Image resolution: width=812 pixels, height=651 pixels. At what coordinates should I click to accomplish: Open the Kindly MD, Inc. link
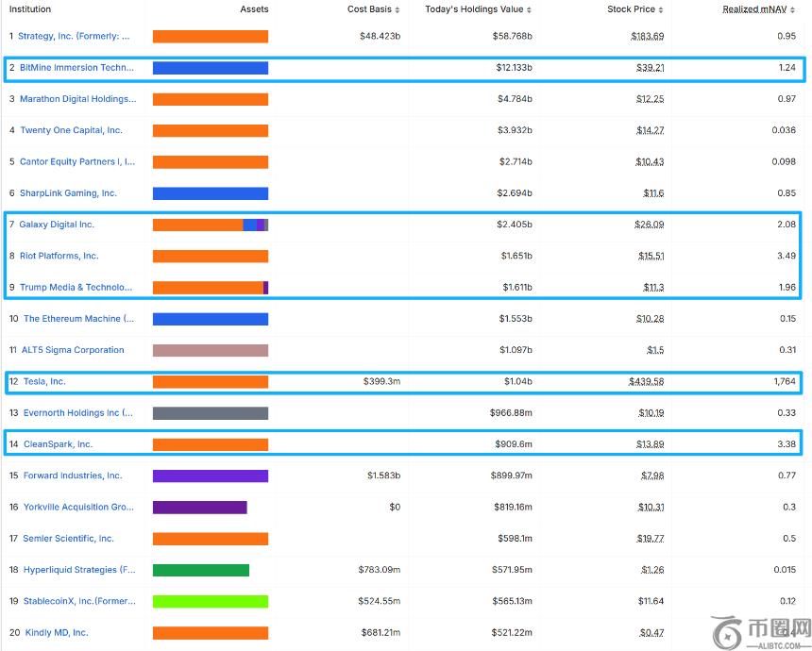pos(56,632)
